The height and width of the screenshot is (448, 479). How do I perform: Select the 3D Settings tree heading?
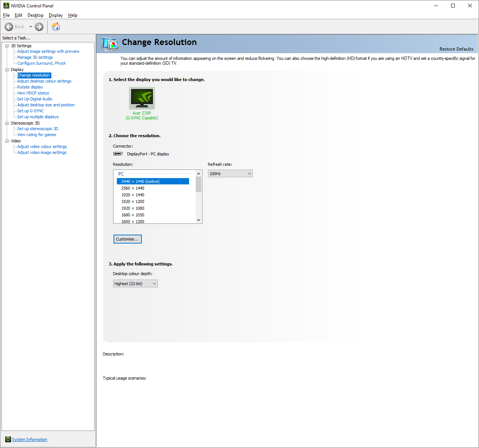21,46
